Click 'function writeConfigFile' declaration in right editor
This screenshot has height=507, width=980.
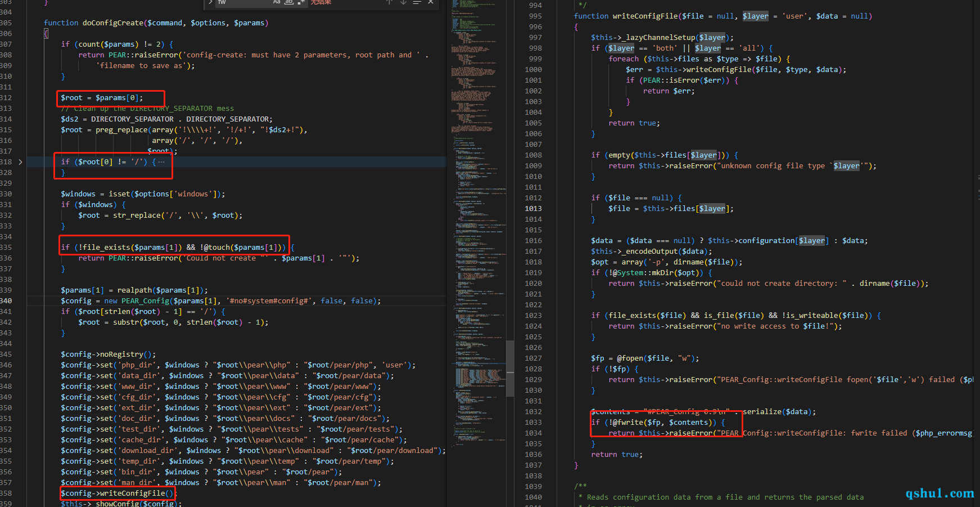point(723,16)
